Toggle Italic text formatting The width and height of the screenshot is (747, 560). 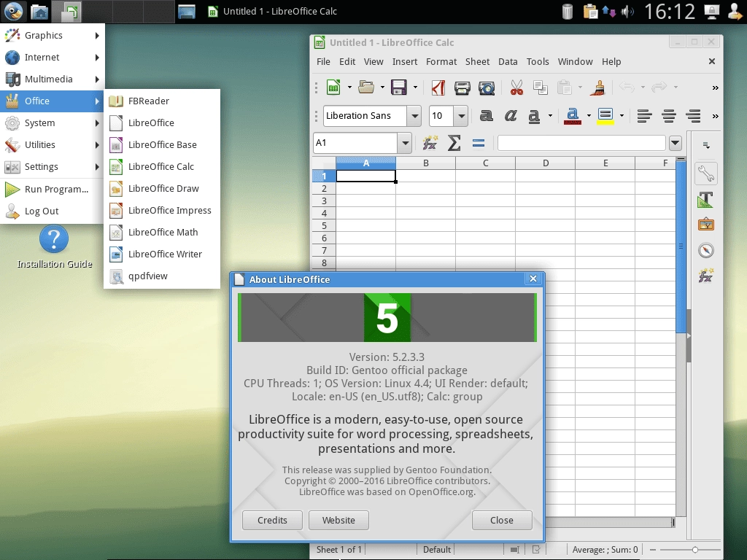[x=511, y=116]
